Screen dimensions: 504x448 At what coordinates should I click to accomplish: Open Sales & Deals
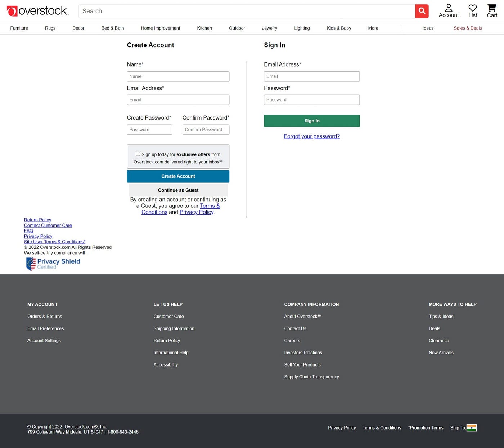[468, 28]
